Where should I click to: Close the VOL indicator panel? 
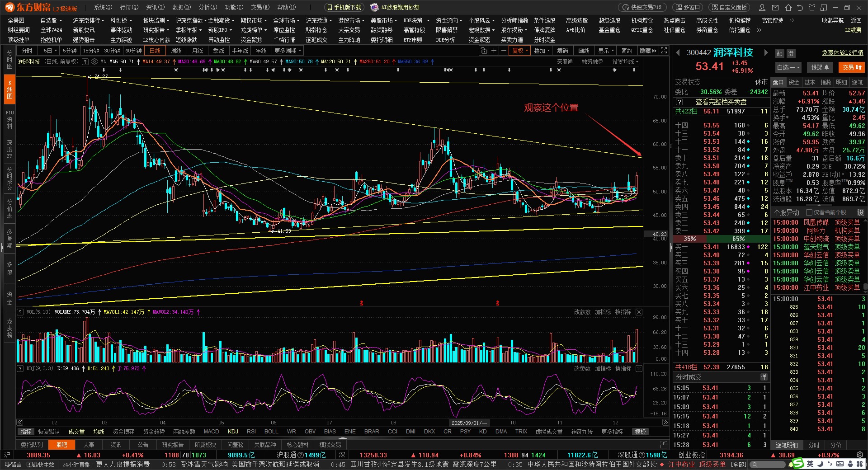coord(639,312)
